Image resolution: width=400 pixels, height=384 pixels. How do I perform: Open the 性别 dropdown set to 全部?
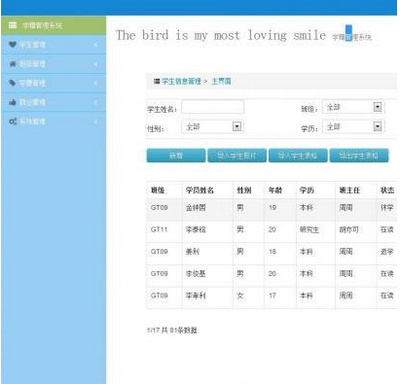pos(213,127)
